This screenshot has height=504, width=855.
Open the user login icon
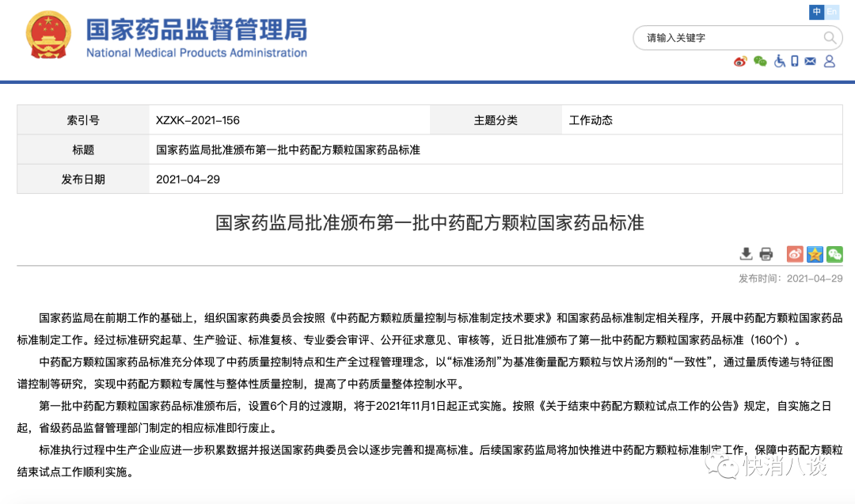(829, 62)
